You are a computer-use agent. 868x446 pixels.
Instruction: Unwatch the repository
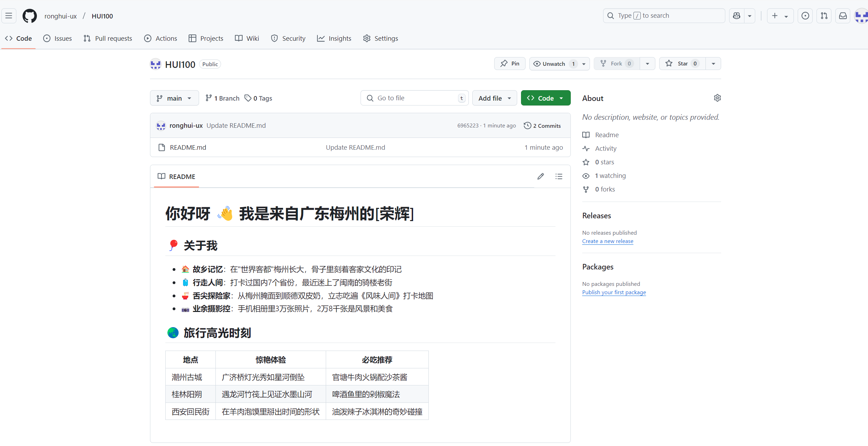point(553,64)
